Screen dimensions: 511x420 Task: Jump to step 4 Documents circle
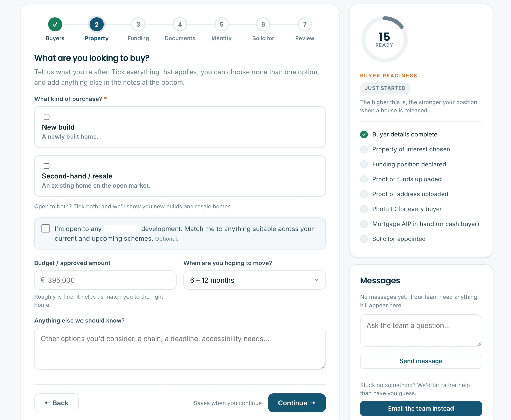coord(180,25)
